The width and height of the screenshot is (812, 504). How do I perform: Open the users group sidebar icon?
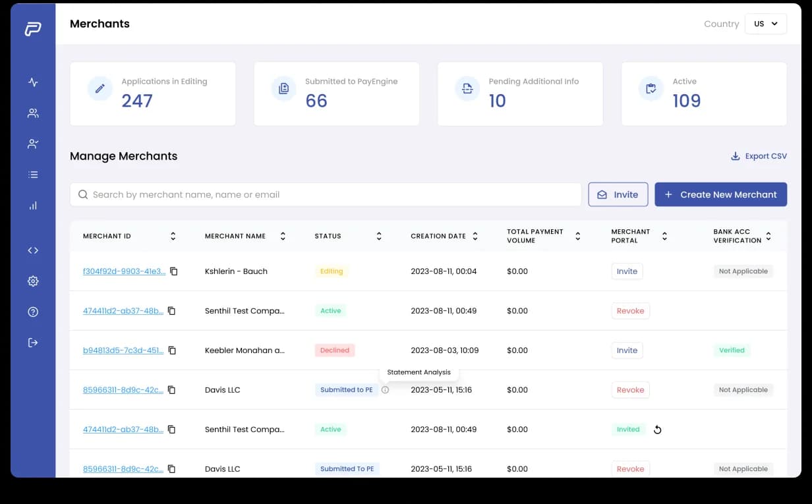click(33, 113)
